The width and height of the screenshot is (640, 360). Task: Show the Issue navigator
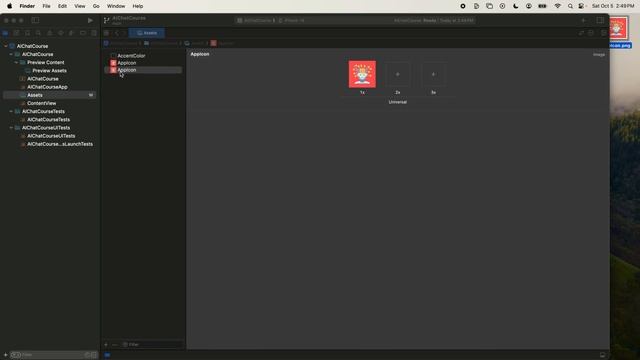click(x=50, y=33)
